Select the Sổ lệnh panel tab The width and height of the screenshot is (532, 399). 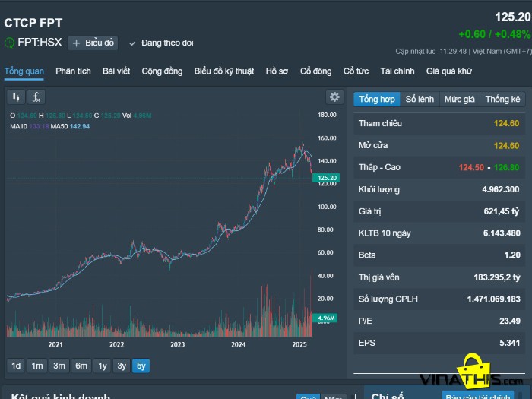(x=420, y=99)
